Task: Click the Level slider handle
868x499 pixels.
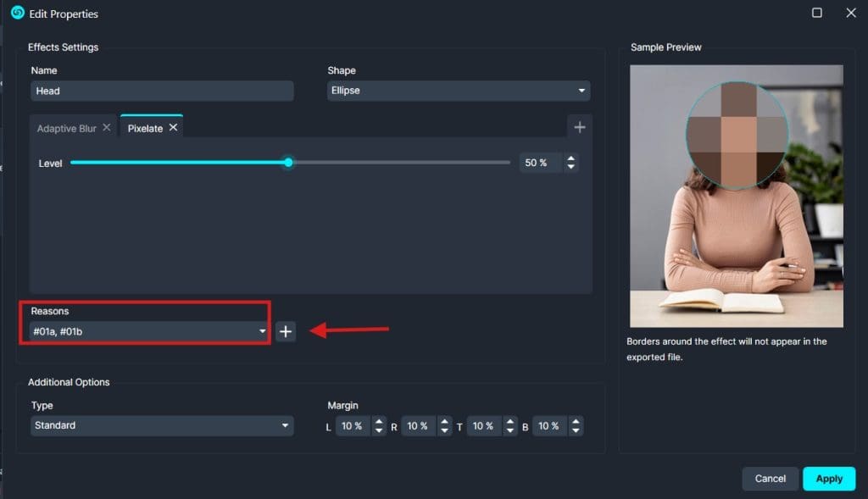Action: coord(288,163)
